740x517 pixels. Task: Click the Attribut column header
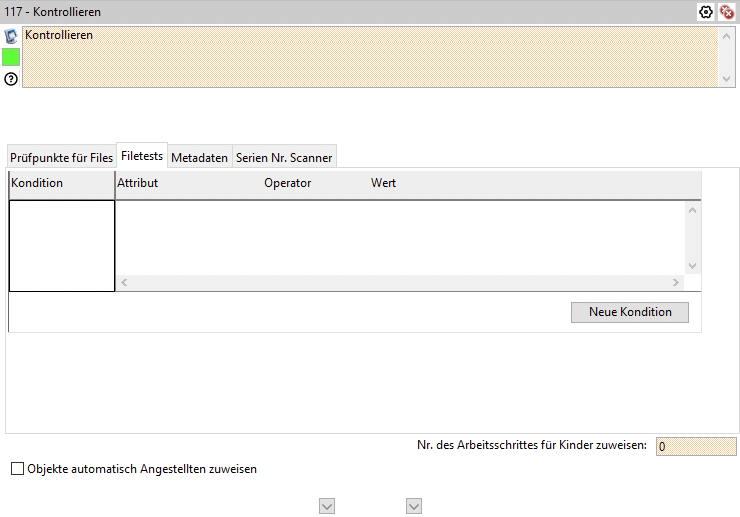[x=138, y=183]
